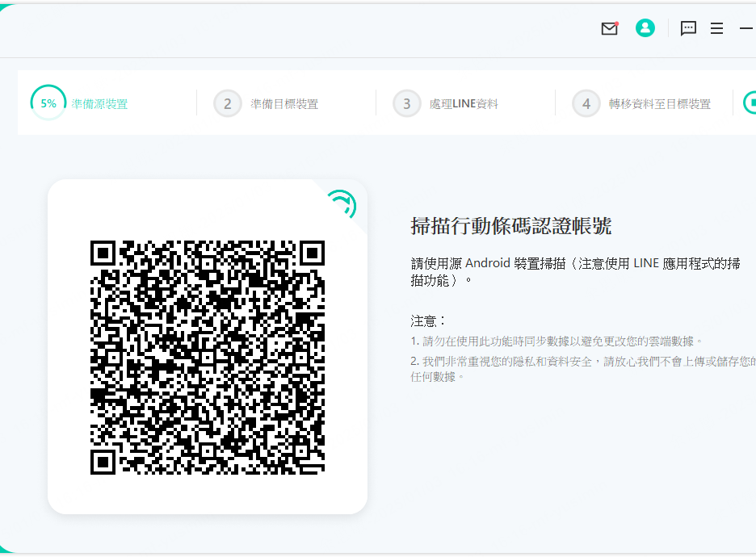Click the QR code image
Image resolution: width=756 pixels, height=557 pixels.
pyautogui.click(x=208, y=358)
